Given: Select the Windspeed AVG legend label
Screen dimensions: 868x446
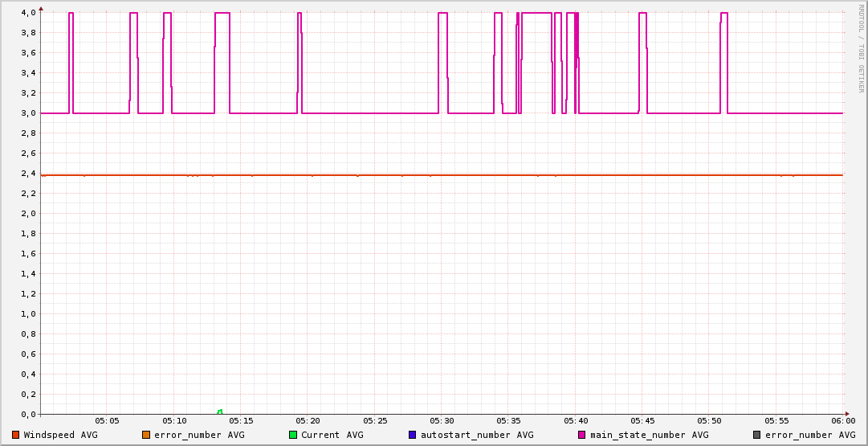Looking at the screenshot, I should click(60, 435).
